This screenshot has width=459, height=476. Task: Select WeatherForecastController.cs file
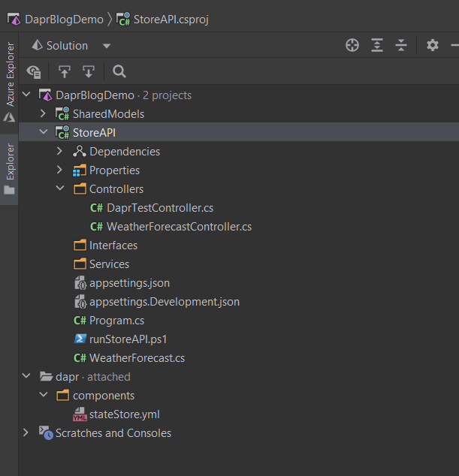pos(239,227)
